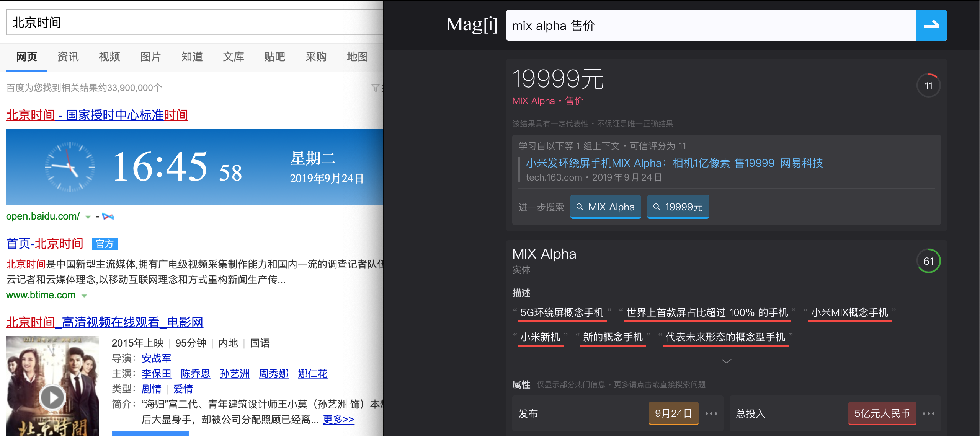Click description tag 5G环绕屏概念手机
Image resolution: width=980 pixels, height=436 pixels.
[x=562, y=313]
